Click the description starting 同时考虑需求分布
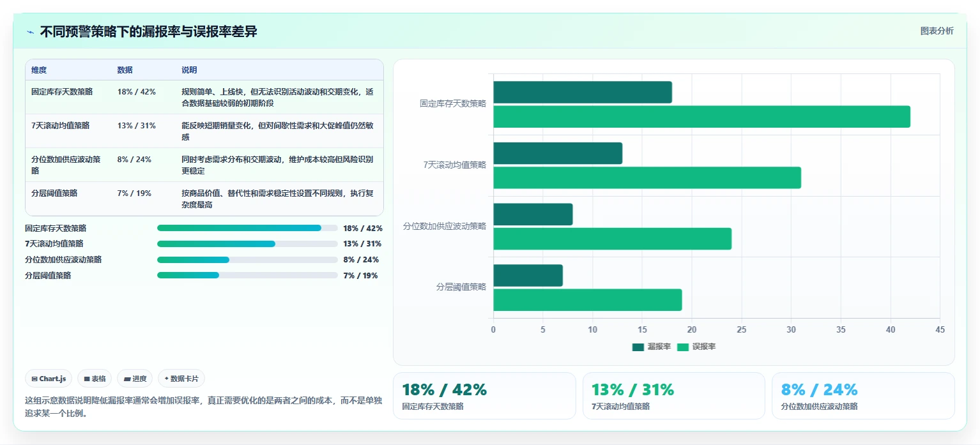This screenshot has width=980, height=445. [278, 165]
